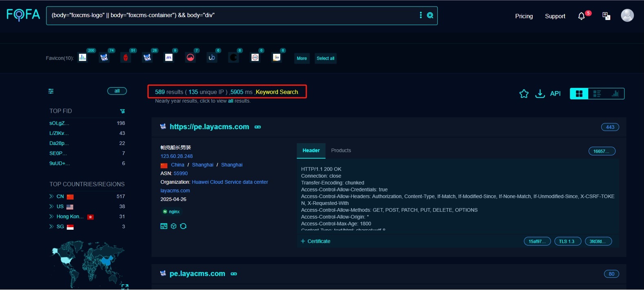Open the user avatar profile
This screenshot has height=290, width=644.
[627, 15]
